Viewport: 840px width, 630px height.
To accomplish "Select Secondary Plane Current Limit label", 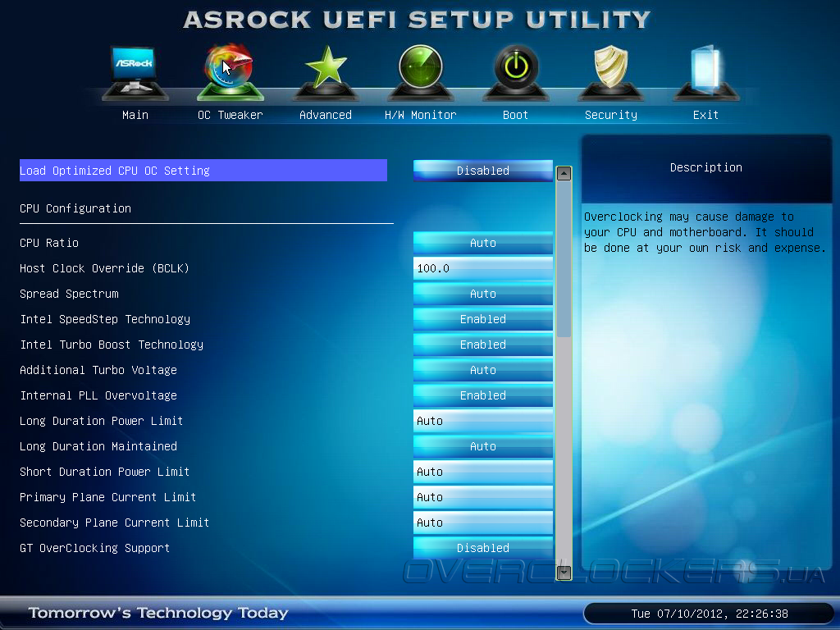I will point(114,523).
